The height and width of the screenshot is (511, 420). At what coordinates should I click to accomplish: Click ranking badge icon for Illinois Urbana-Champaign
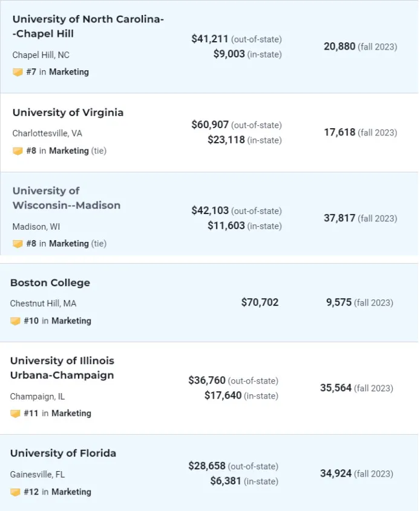pyautogui.click(x=15, y=414)
